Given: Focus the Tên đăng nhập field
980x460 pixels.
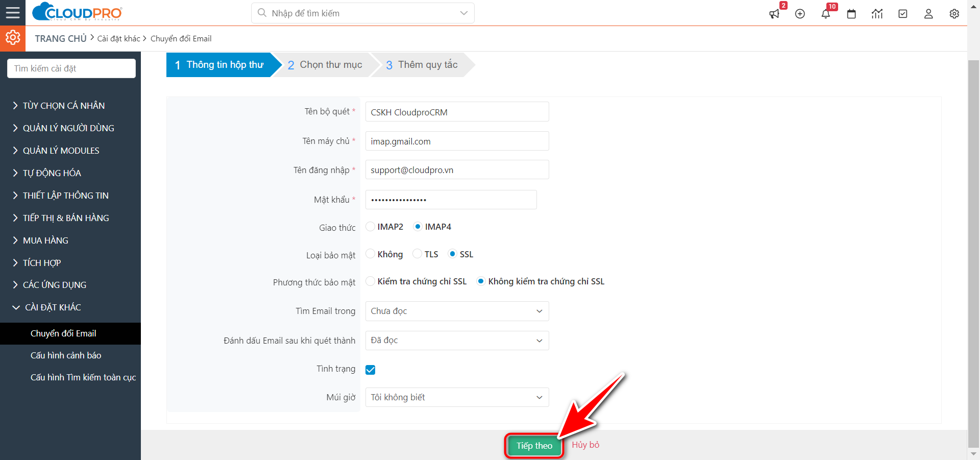Looking at the screenshot, I should (x=457, y=170).
